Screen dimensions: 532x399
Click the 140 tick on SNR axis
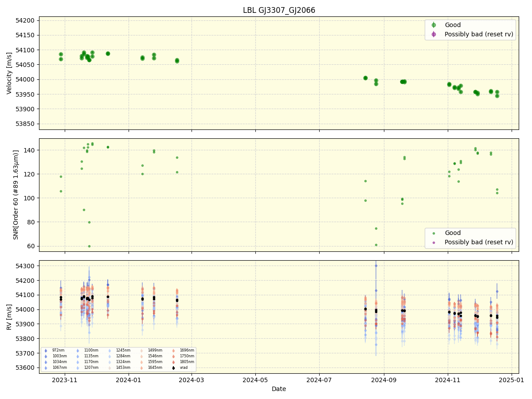(30, 150)
